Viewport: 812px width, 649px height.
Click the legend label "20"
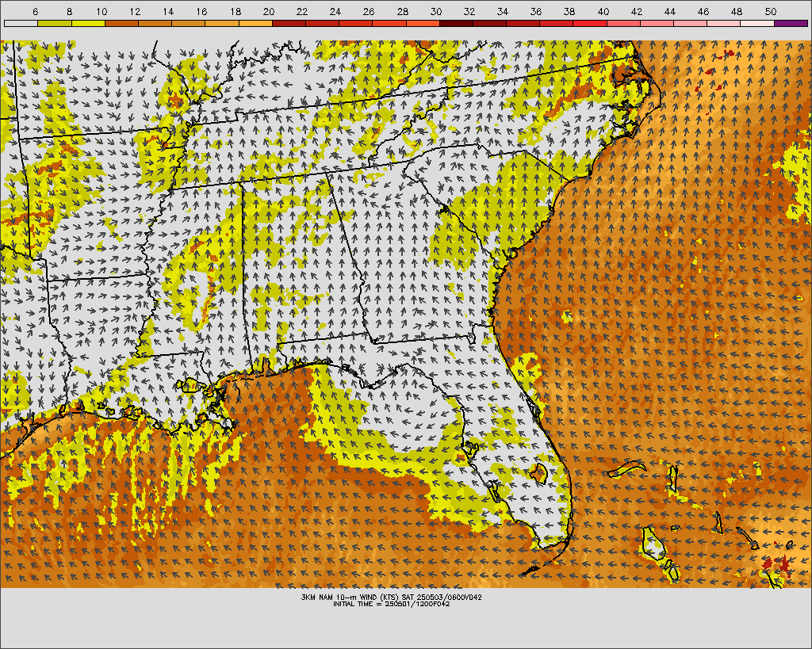(269, 11)
